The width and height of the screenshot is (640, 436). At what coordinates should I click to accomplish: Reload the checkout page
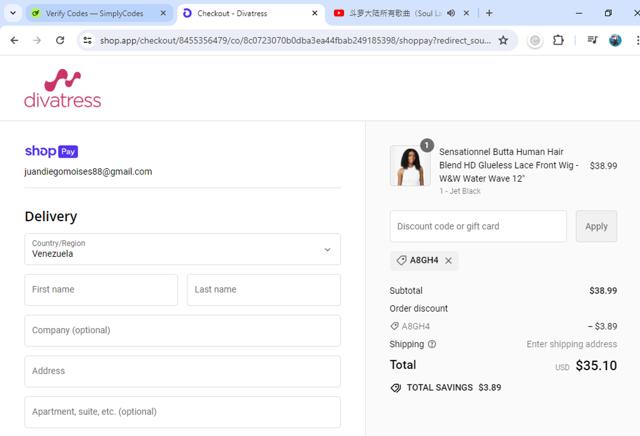tap(60, 40)
